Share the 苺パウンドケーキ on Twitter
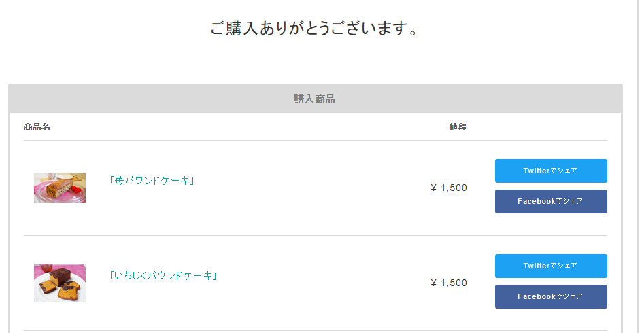Image resolution: width=644 pixels, height=333 pixels. pyautogui.click(x=551, y=171)
